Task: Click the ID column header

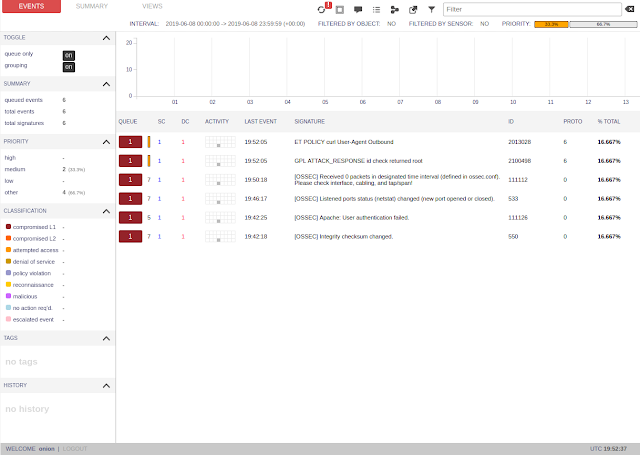Action: pos(511,122)
